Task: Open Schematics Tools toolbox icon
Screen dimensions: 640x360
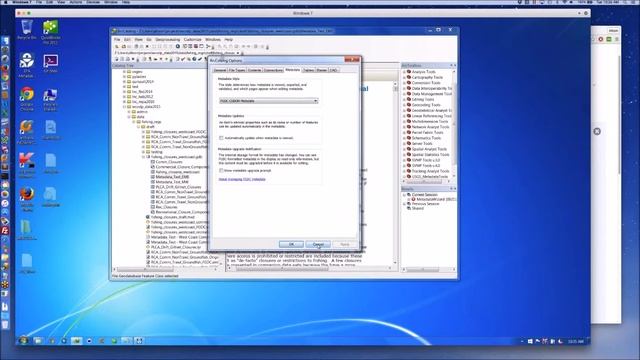Action: 409,138
